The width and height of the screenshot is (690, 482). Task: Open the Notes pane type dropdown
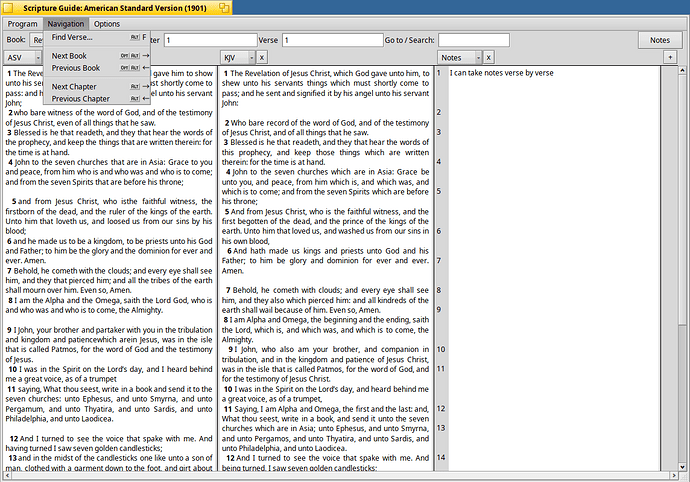click(459, 58)
